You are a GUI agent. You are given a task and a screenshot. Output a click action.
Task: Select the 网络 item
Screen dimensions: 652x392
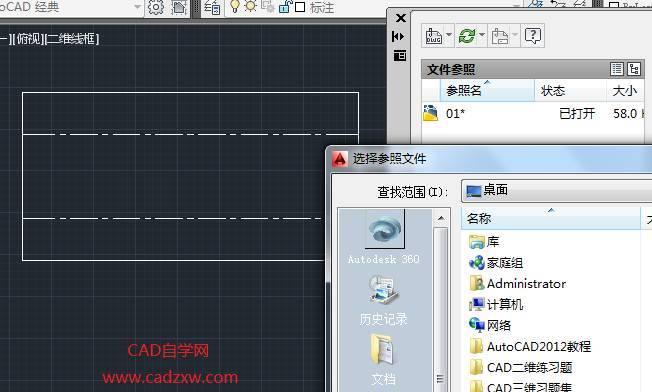[x=490, y=325]
